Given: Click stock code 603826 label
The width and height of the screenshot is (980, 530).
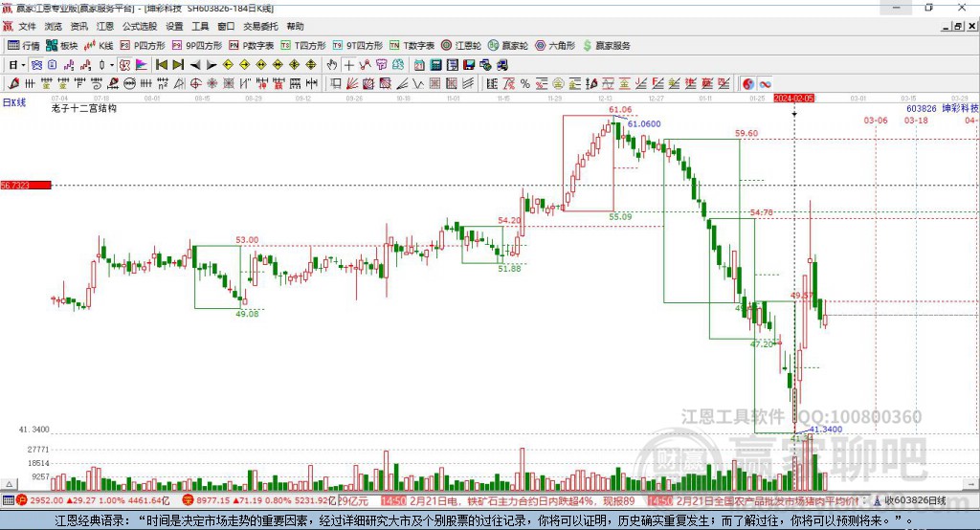Looking at the screenshot, I should pyautogui.click(x=922, y=109).
